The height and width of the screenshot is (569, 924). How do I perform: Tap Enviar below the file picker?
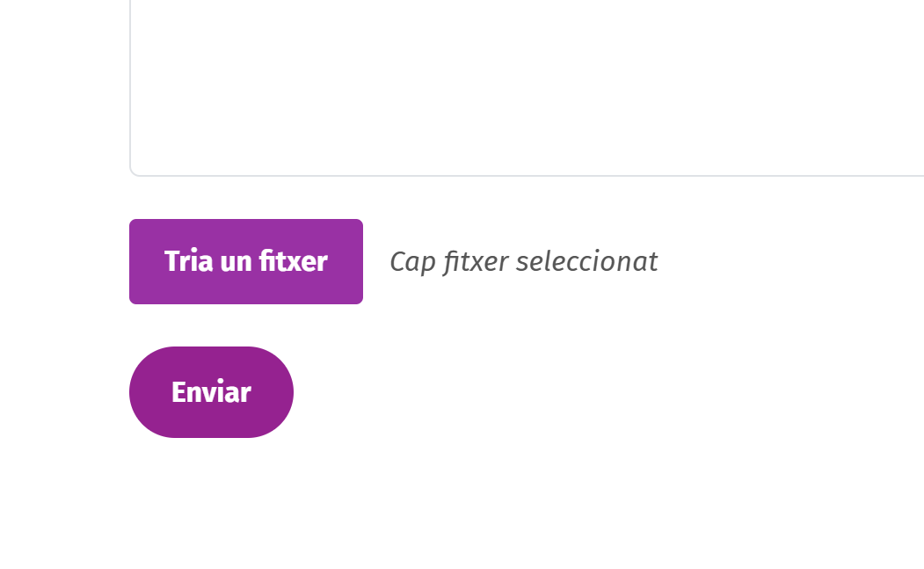[x=211, y=392]
